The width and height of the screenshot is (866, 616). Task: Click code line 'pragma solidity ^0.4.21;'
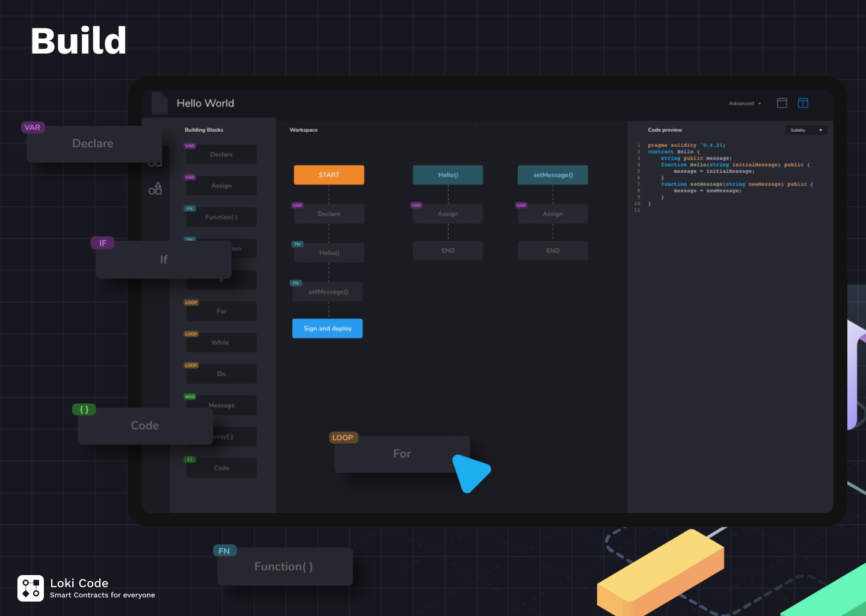pyautogui.click(x=687, y=145)
